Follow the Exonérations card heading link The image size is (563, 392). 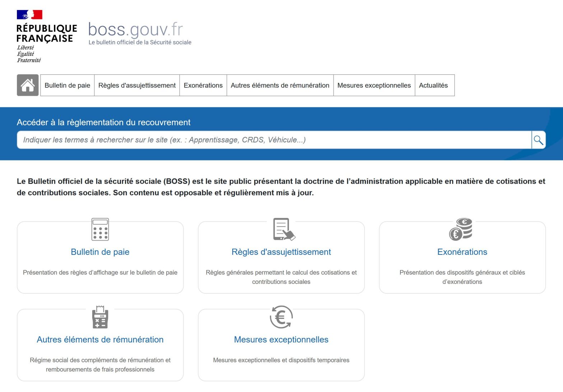pyautogui.click(x=462, y=252)
